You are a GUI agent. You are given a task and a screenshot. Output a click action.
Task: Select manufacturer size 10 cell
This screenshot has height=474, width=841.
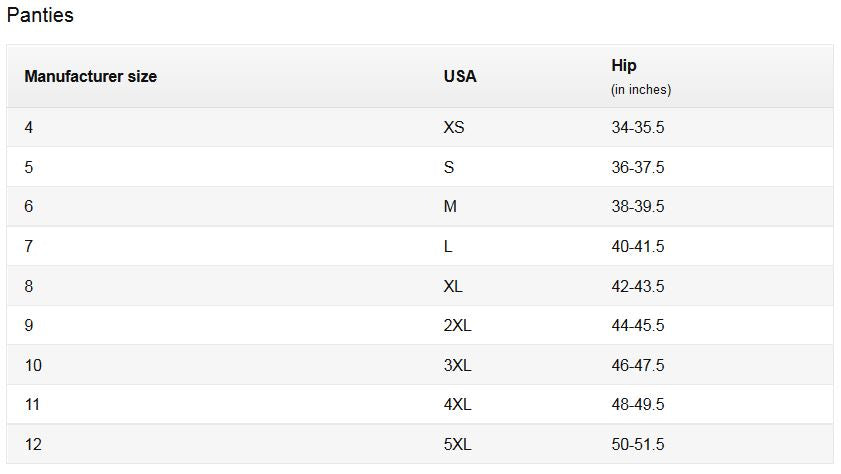33,366
